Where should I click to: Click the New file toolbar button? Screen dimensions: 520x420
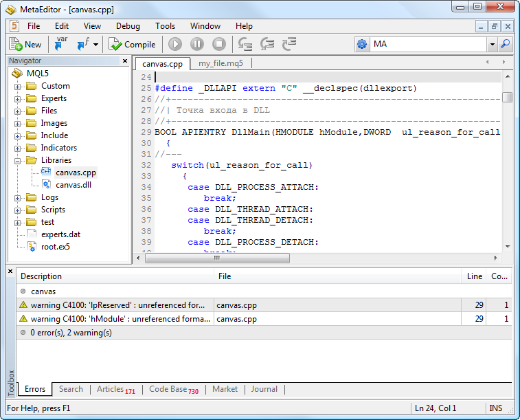coord(25,45)
